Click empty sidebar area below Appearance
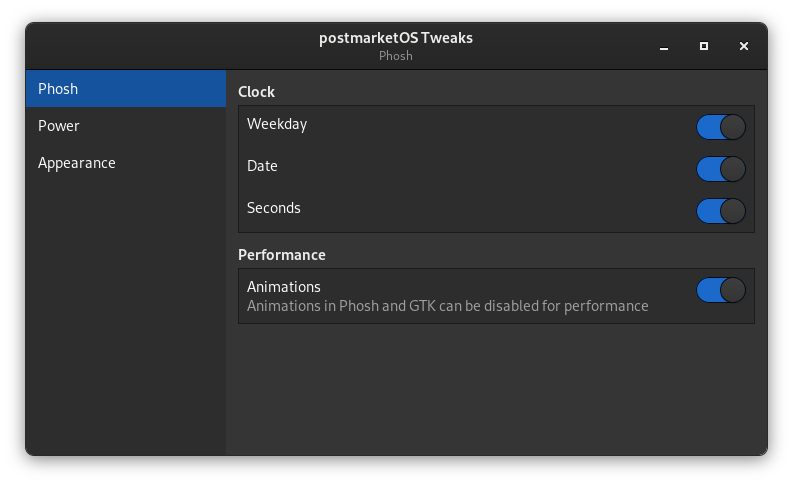Viewport: 793px width, 484px height. pyautogui.click(x=126, y=320)
